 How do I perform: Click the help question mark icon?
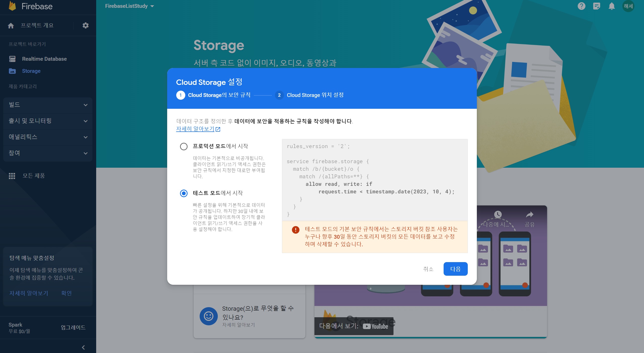click(581, 6)
